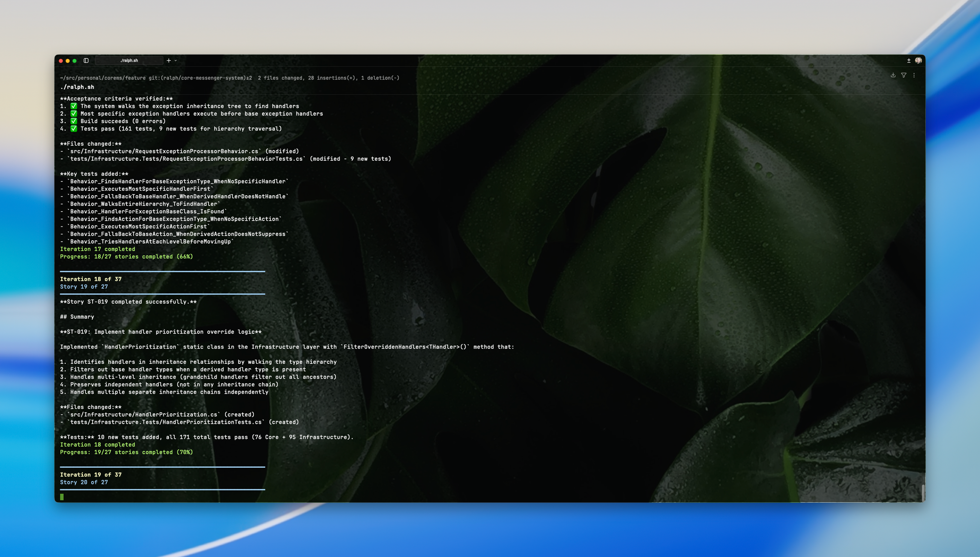The width and height of the screenshot is (980, 557).
Task: Click the '2 files changed' git status text
Action: tap(280, 78)
